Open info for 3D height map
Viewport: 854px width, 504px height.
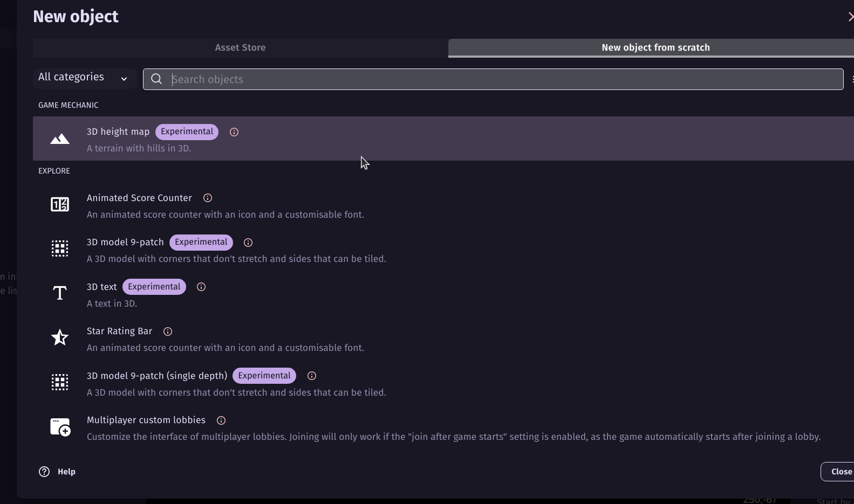(x=234, y=132)
